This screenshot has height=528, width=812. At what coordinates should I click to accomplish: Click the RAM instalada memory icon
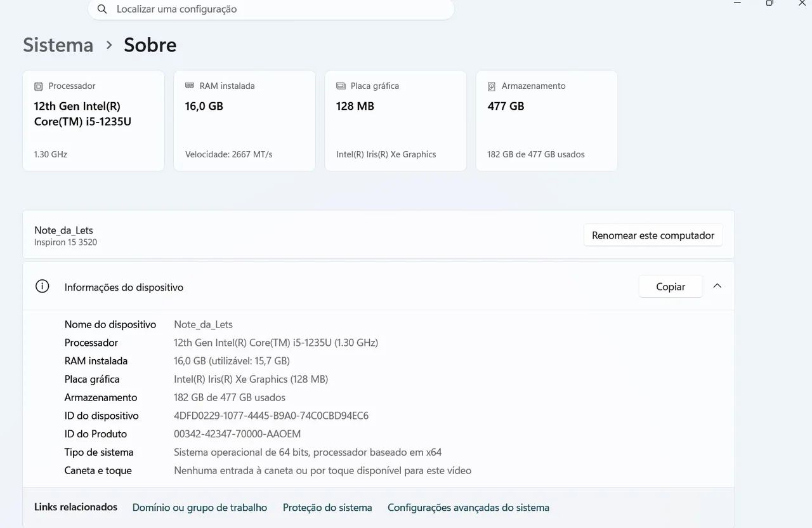coord(190,86)
